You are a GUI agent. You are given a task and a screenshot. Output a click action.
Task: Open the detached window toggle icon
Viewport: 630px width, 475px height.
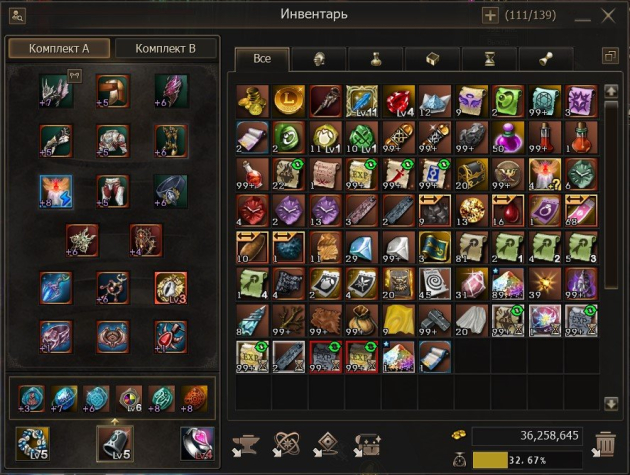pos(610,56)
